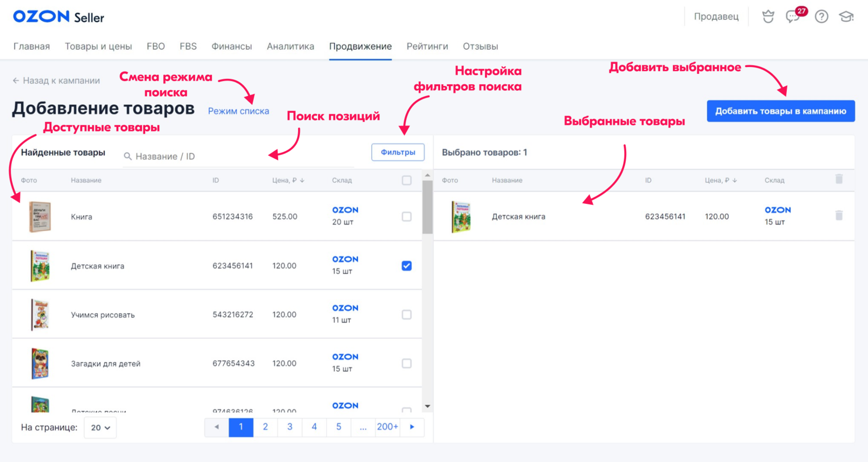Open the graduation cap training icon
Screen dimensions: 868x462
click(x=846, y=17)
